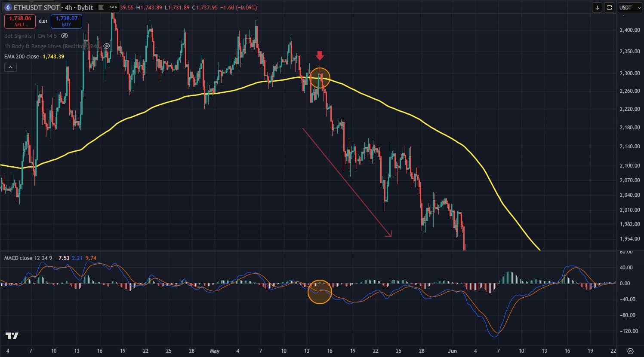
Task: Click the MACD signal value 9.74
Action: [91, 258]
